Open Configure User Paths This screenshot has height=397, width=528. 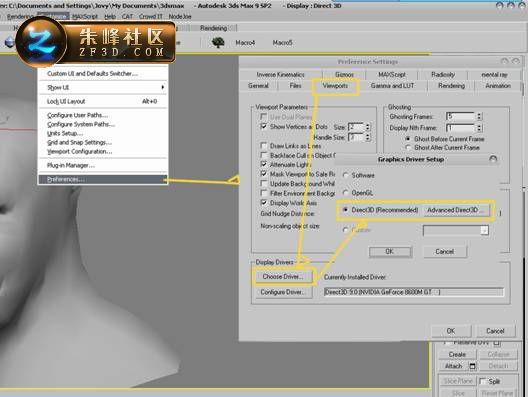click(x=103, y=115)
